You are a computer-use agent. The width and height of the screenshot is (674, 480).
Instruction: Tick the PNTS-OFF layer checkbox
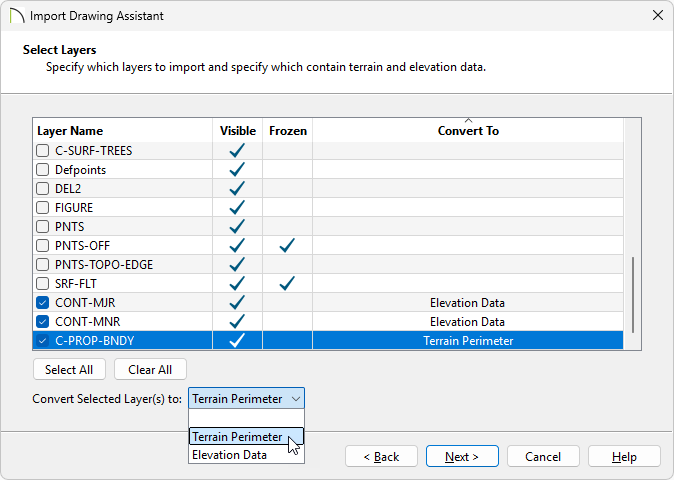coord(43,246)
